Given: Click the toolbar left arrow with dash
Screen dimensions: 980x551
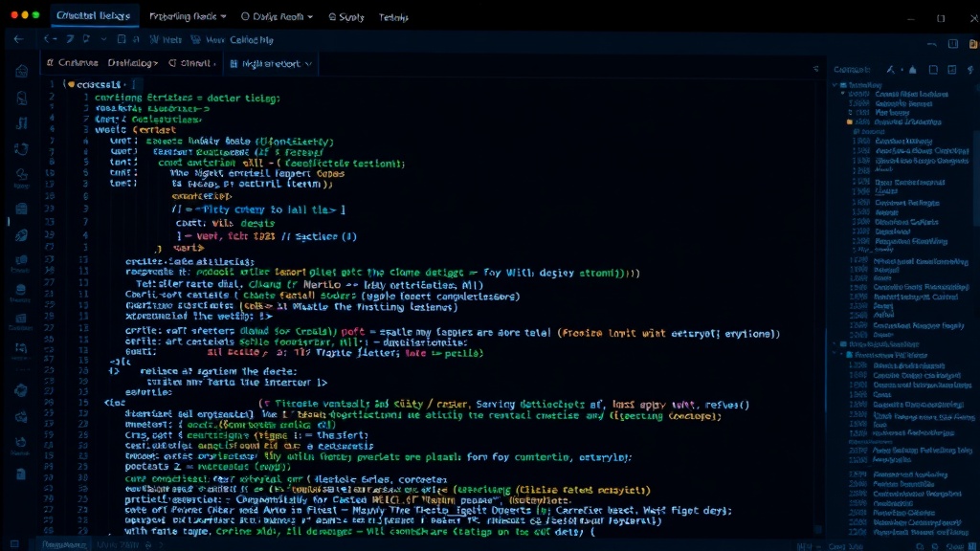Looking at the screenshot, I should tap(50, 39).
